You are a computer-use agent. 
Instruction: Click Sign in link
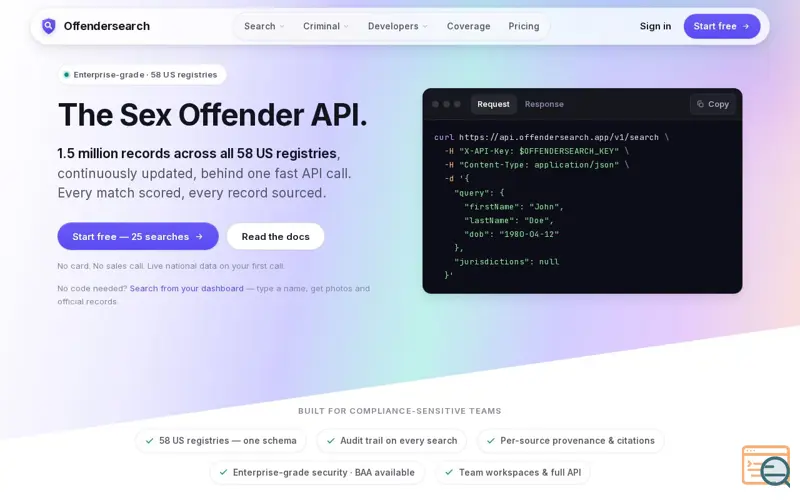point(655,26)
